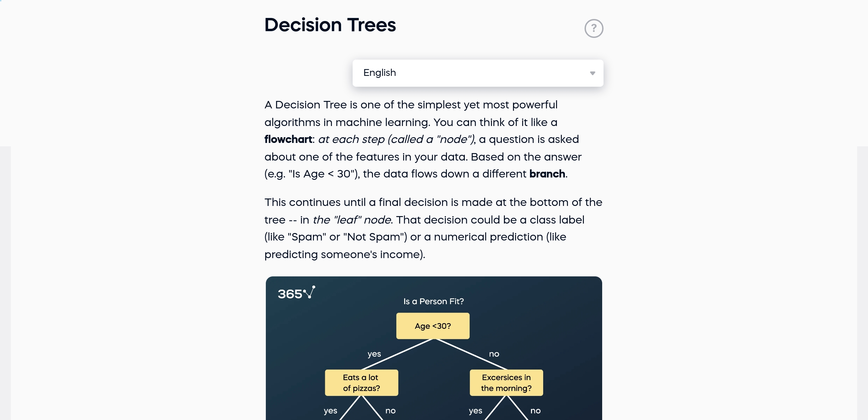Click the 365 logo on the diagram

point(296,293)
